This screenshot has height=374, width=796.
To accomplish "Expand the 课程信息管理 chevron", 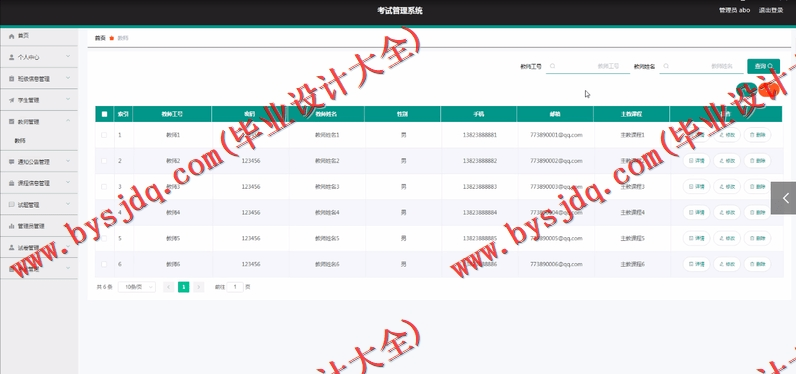I will pyautogui.click(x=68, y=183).
